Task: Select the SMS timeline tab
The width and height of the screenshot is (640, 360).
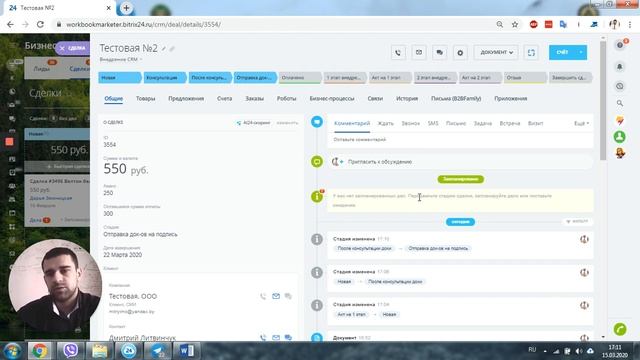Action: coord(433,123)
